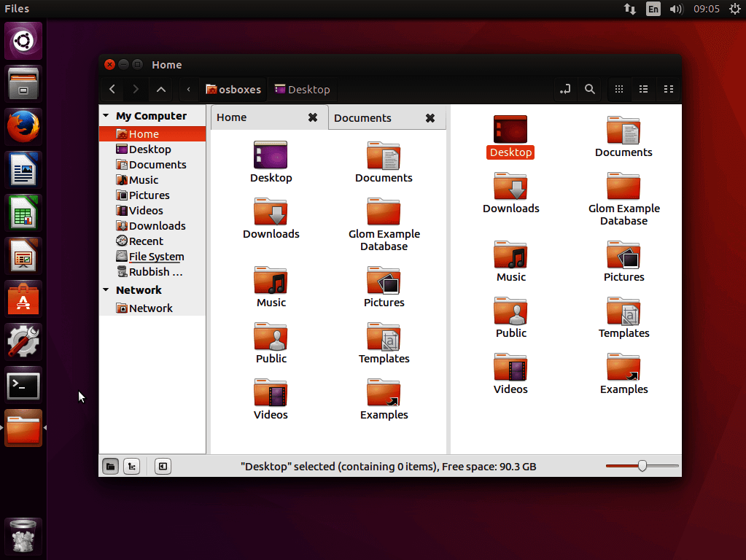Viewport: 746px width, 560px height.
Task: Open the Files menu in the top bar
Action: 16,9
